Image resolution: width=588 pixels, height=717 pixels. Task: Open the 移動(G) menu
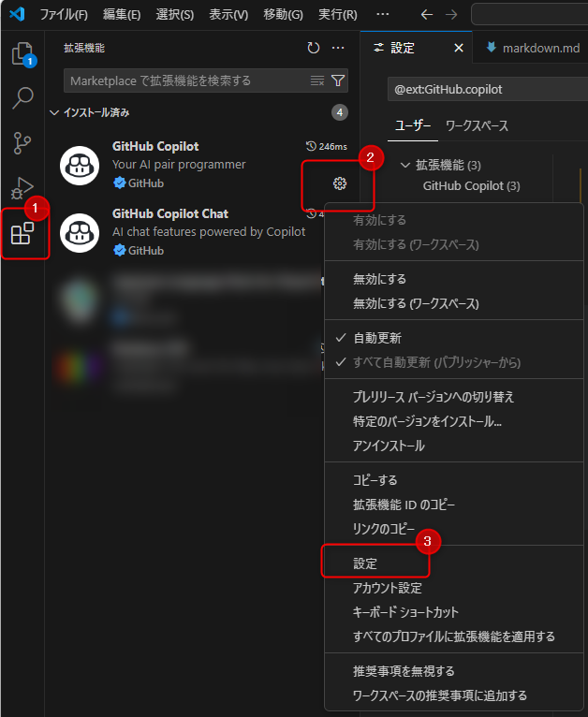coord(283,15)
